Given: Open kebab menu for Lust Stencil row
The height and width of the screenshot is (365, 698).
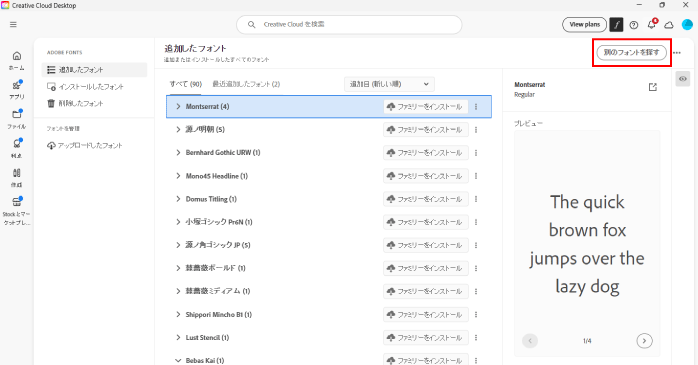Looking at the screenshot, I should click(476, 338).
